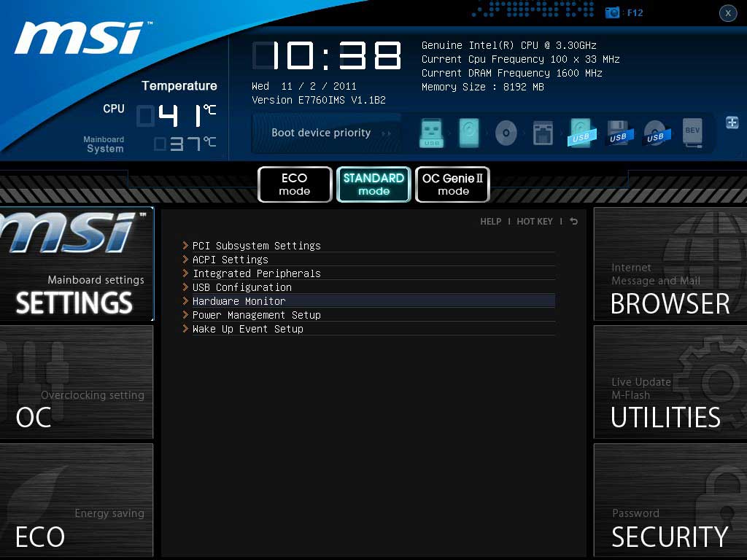Expand Hardware Monitor arrow
Viewport: 747px width, 560px height.
pyautogui.click(x=186, y=300)
